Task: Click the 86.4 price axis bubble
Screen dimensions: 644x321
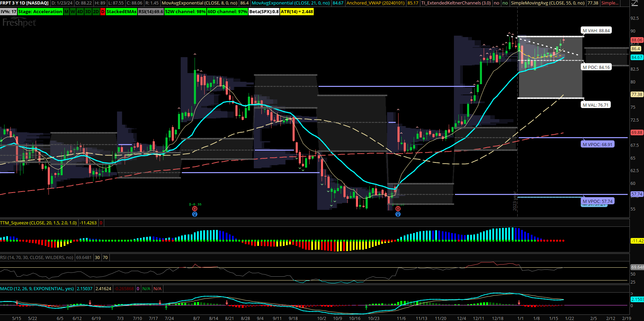Action: click(x=636, y=49)
